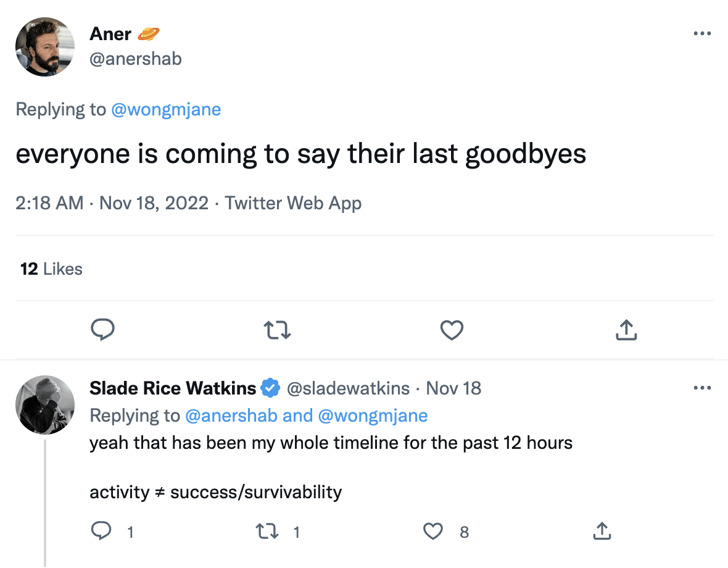Open the more options menu on Aner's tweet
728x568 pixels.
[x=702, y=33]
